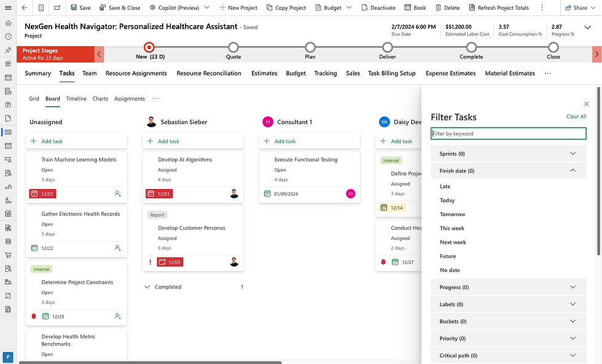
Task: Click the Quote stage on the project progress bar
Action: point(233,47)
